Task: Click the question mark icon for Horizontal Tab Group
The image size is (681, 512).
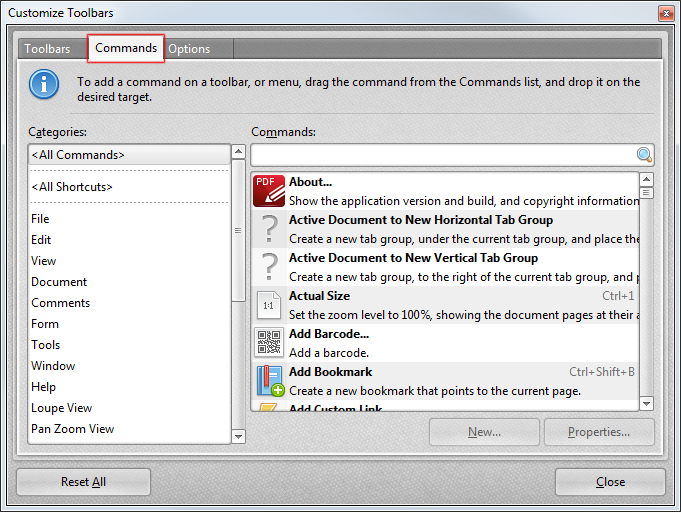Action: click(269, 229)
